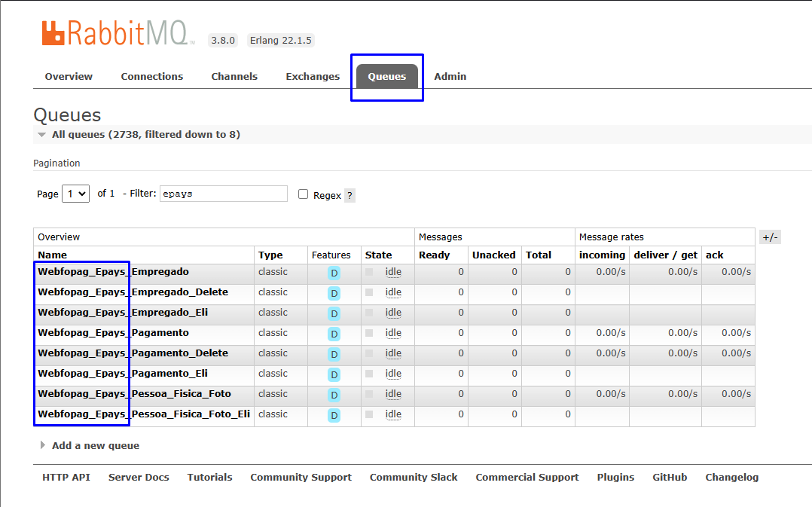Image resolution: width=812 pixels, height=507 pixels.
Task: Open the Connections tab
Action: click(151, 76)
